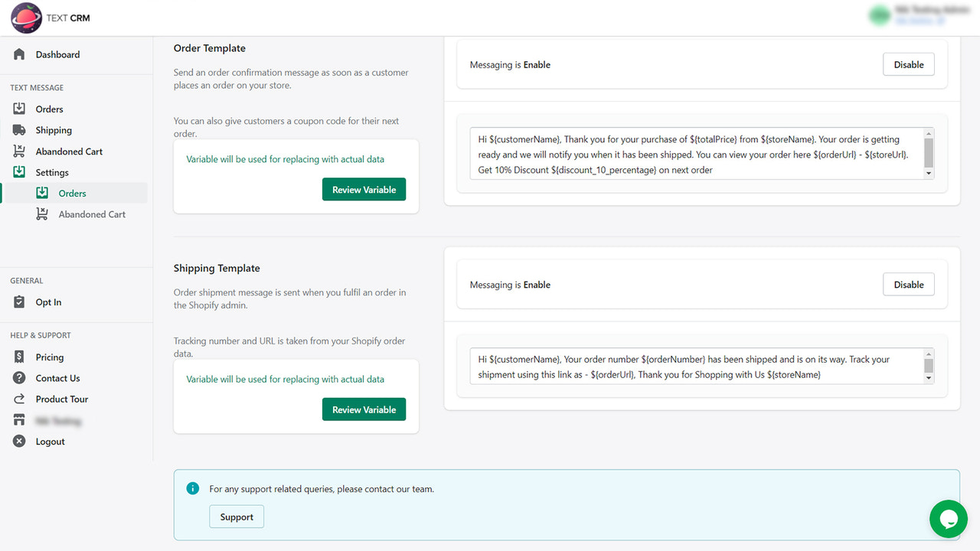Screen dimensions: 980x551
Task: Select the Abandoned Cart sidebar icon
Action: [x=21, y=151]
